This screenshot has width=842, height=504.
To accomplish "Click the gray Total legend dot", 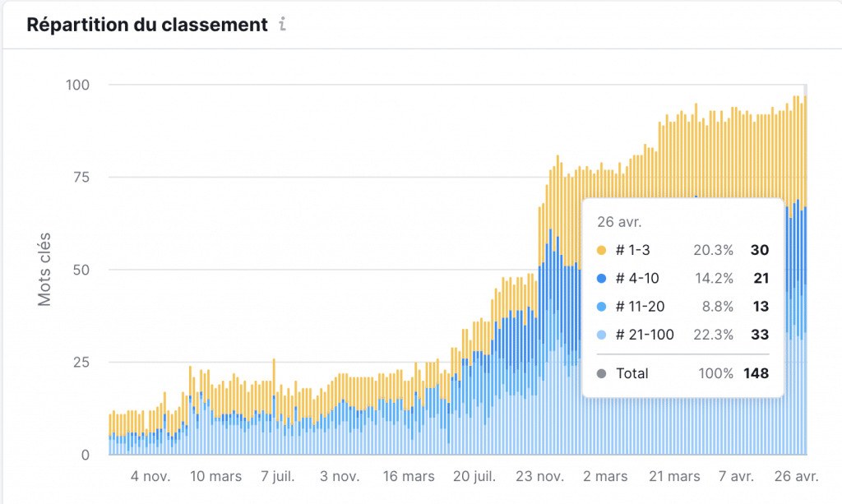I will (599, 373).
